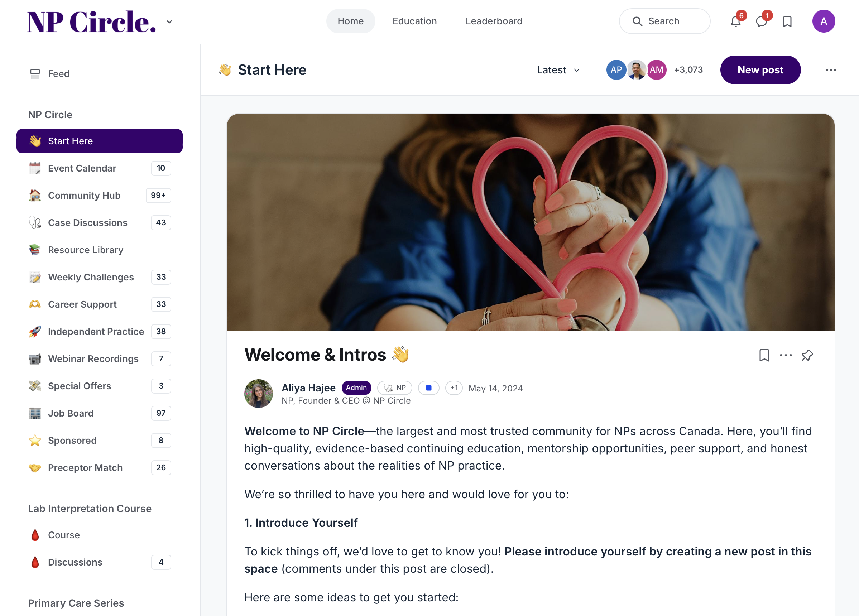
Task: Open saved bookmarks icon in header
Action: [x=787, y=21]
